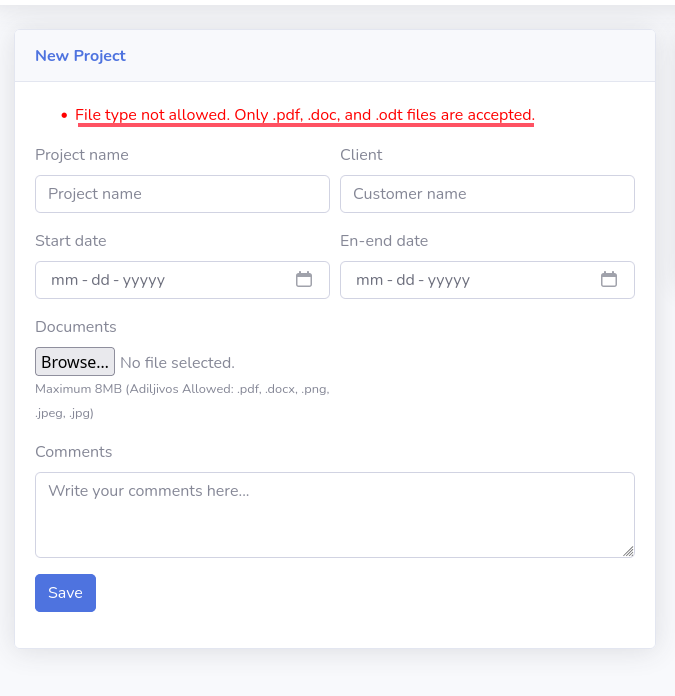The image size is (675, 696).
Task: Open the Start date calendar picker icon
Action: pyautogui.click(x=304, y=280)
